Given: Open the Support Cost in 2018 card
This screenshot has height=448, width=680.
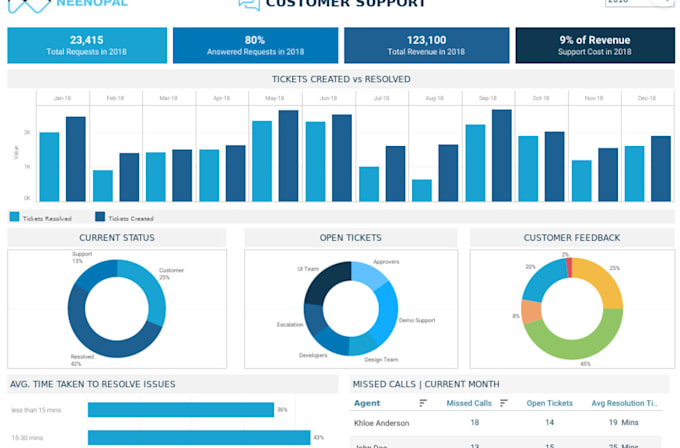Looking at the screenshot, I should click(x=595, y=46).
